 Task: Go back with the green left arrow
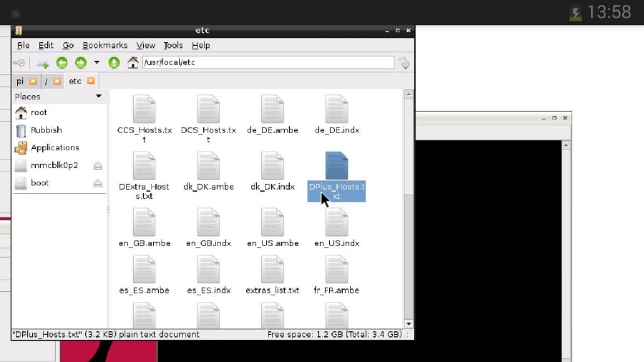click(x=62, y=63)
